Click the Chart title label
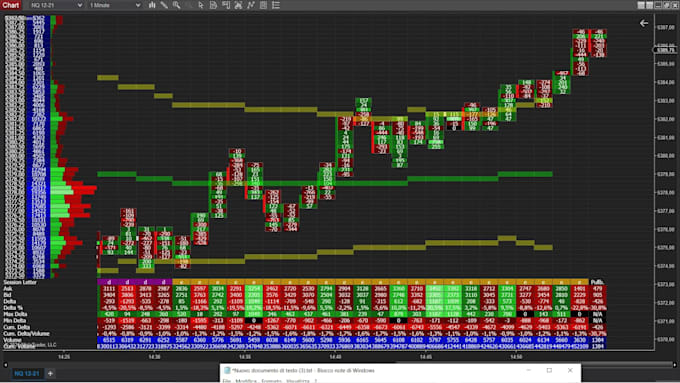The image size is (680, 383). tap(10, 5)
